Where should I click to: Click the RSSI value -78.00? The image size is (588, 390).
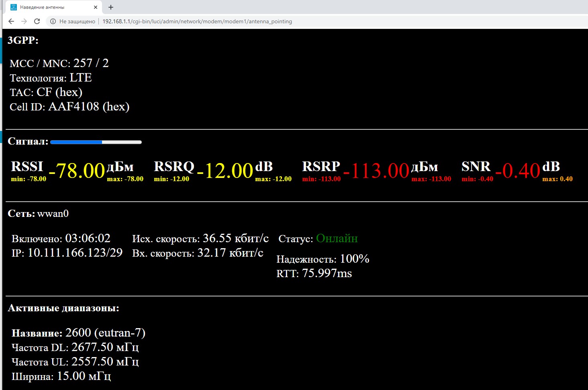[x=77, y=171]
